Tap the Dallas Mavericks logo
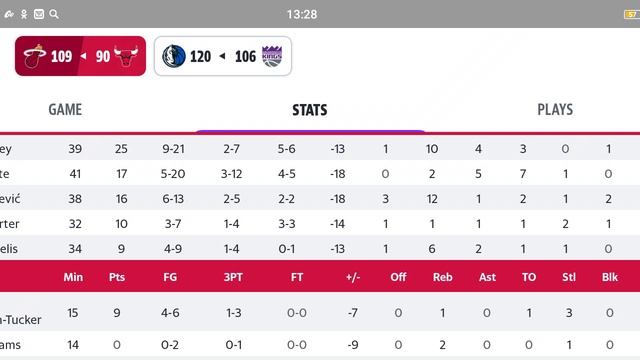This screenshot has width=640, height=360. point(173,56)
